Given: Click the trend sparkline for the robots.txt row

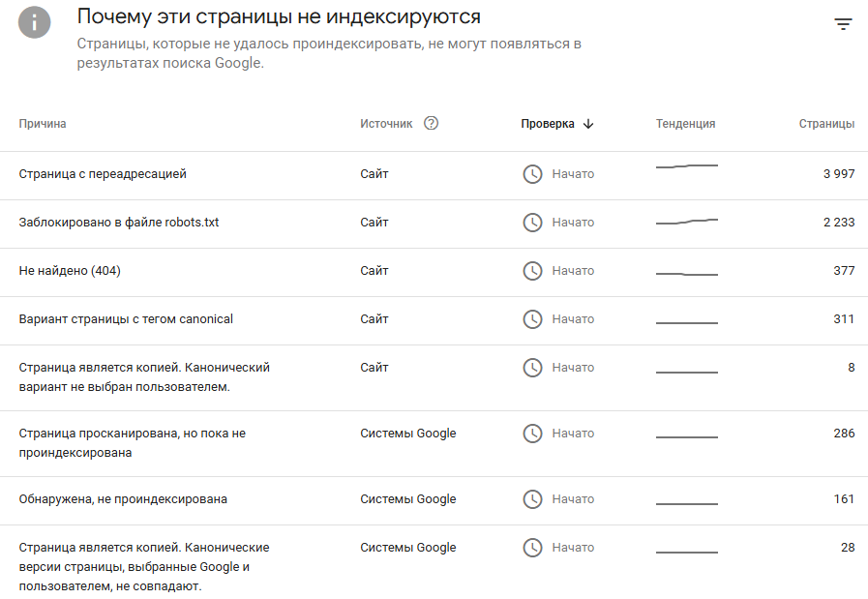Looking at the screenshot, I should click(x=687, y=222).
